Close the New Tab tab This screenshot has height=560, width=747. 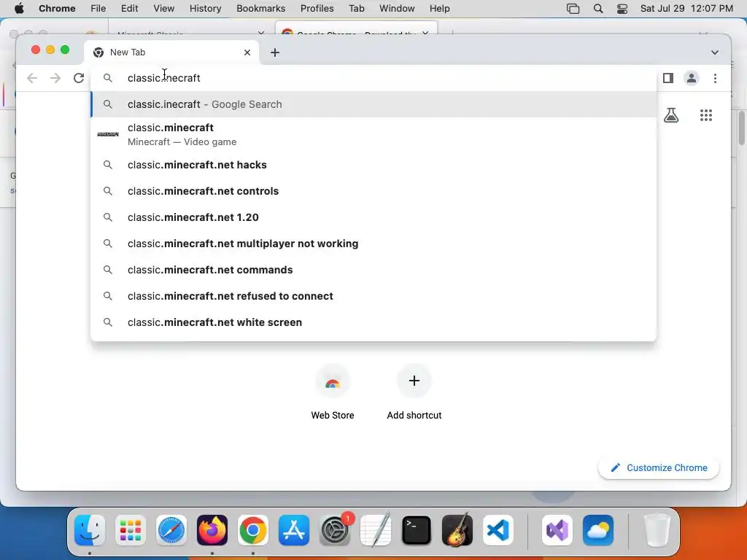pos(247,52)
